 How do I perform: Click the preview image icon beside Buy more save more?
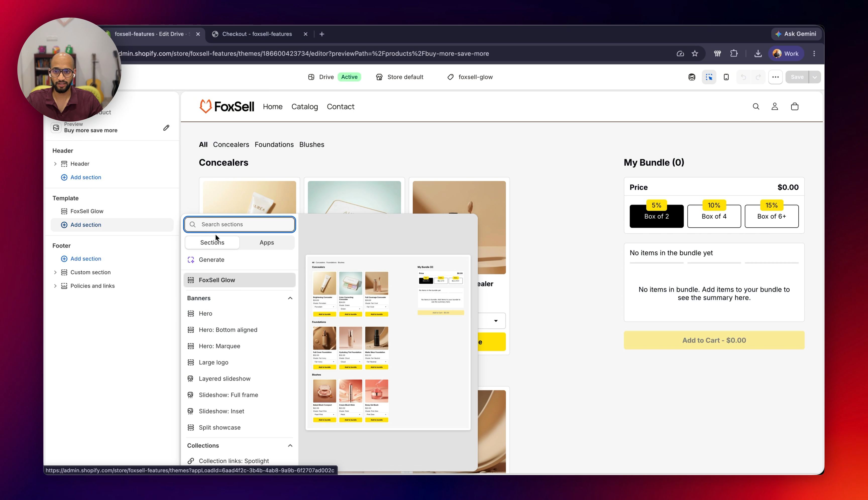(x=56, y=127)
